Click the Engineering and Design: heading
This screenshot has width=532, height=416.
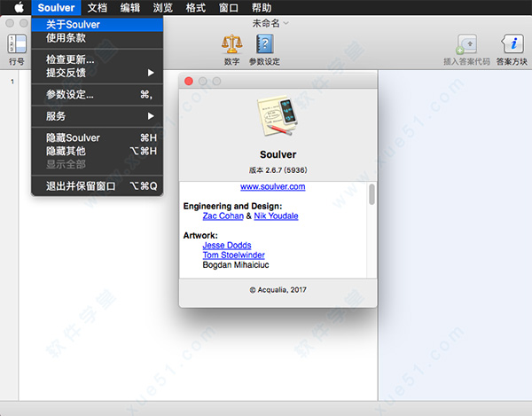click(232, 206)
